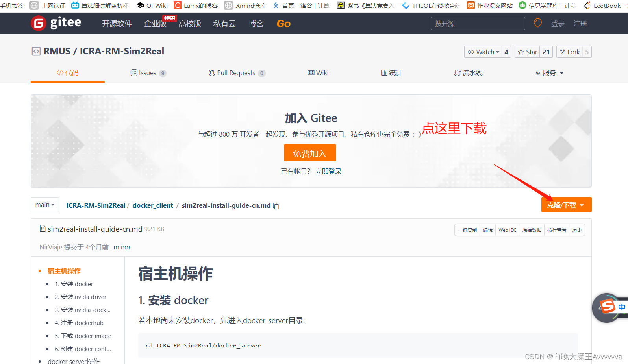The height and width of the screenshot is (364, 628).
Task: Expand the main branch selector
Action: (x=45, y=205)
